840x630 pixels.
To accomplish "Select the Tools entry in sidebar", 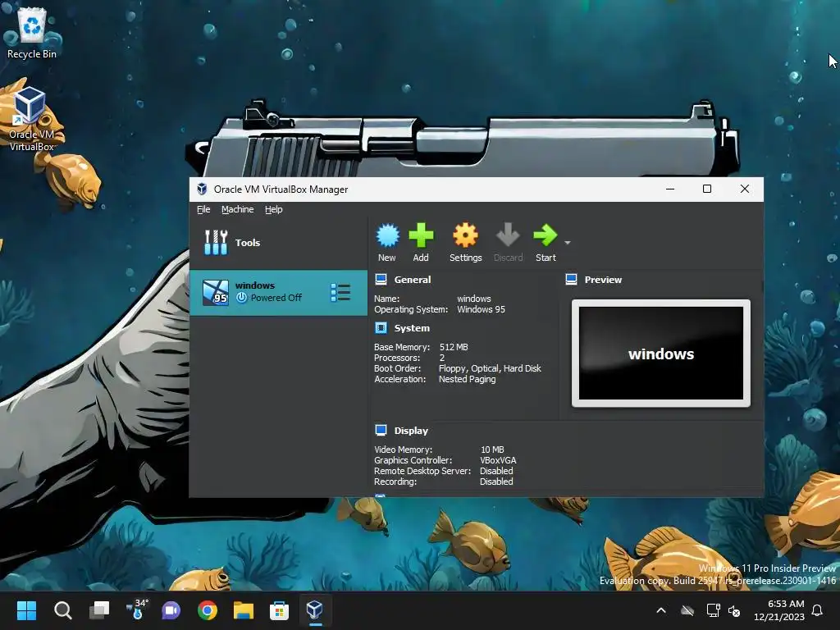I will click(279, 243).
